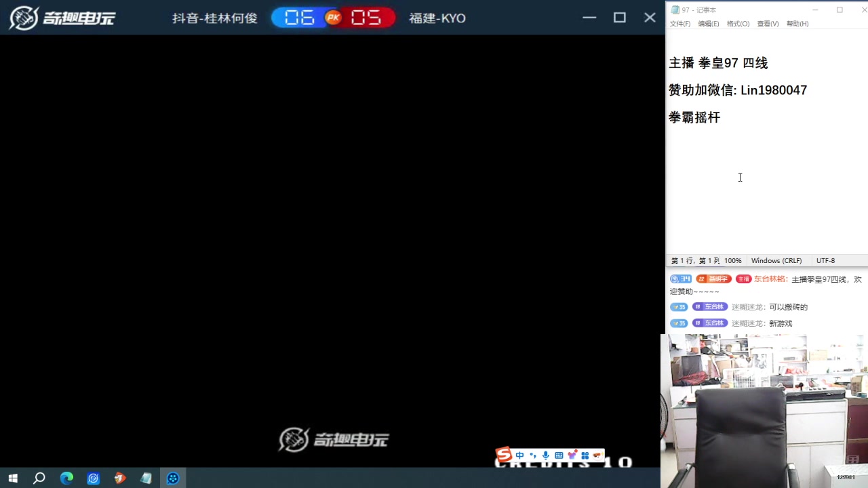Open the Windows Start menu
This screenshot has height=488, width=868.
click(x=13, y=479)
